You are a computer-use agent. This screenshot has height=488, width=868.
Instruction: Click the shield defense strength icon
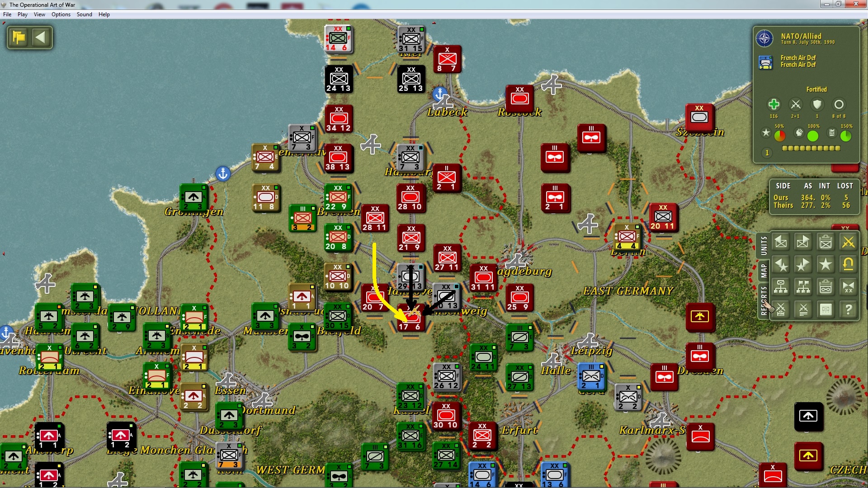point(817,104)
